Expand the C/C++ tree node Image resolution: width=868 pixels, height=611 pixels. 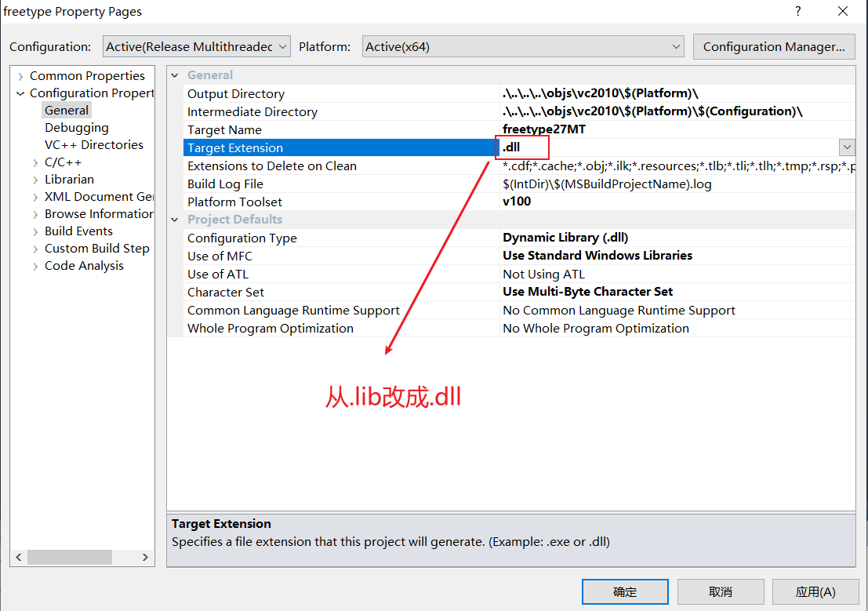36,162
